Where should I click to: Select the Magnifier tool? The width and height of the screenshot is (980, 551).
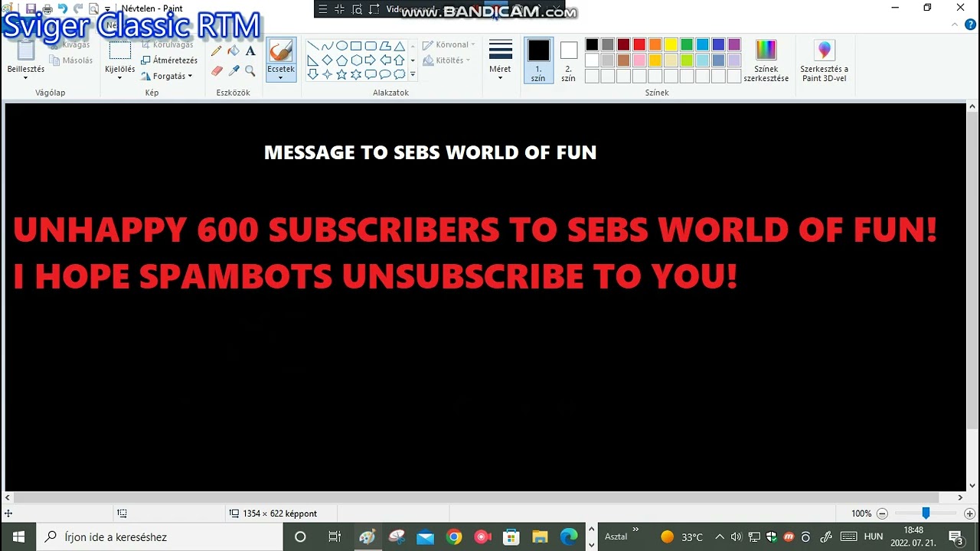point(250,70)
